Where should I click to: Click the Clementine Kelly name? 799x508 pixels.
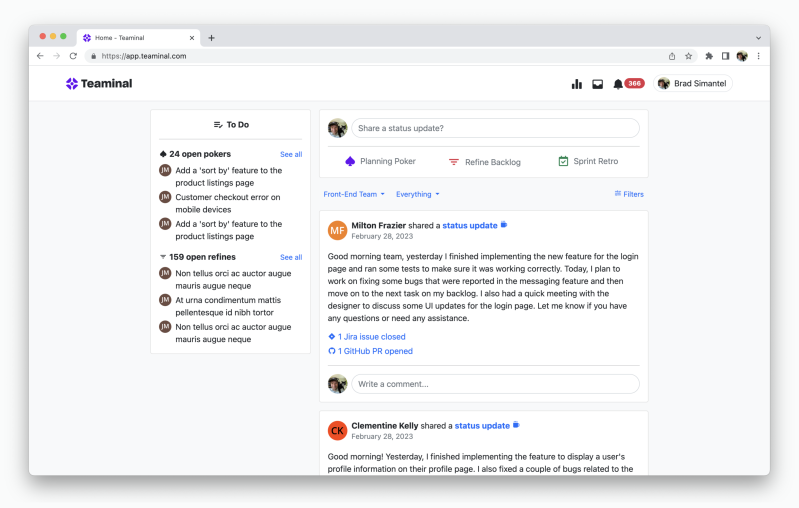(385, 425)
